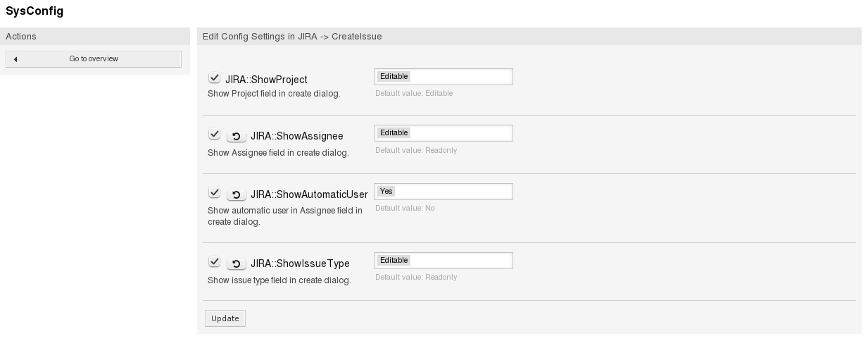Open the ShowProject value dropdown
Screen dimensions: 868x341
tap(443, 76)
